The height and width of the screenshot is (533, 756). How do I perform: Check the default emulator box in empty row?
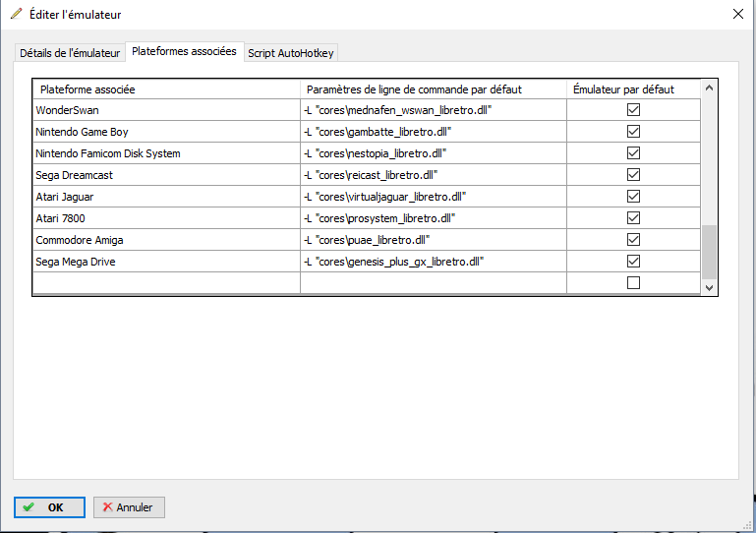click(x=633, y=282)
